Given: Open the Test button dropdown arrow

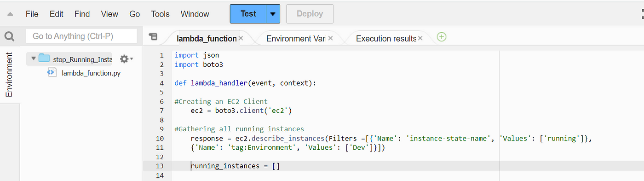Looking at the screenshot, I should 273,14.
